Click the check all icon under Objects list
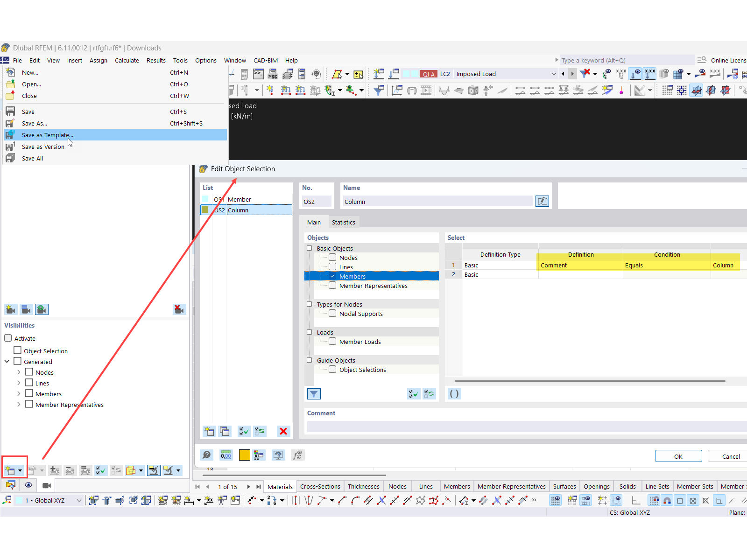Screen dimensions: 747x560 414,394
